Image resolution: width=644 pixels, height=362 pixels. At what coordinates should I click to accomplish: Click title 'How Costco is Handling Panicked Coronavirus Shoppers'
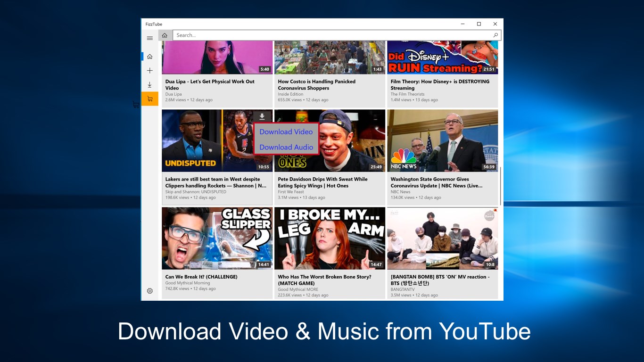(317, 85)
